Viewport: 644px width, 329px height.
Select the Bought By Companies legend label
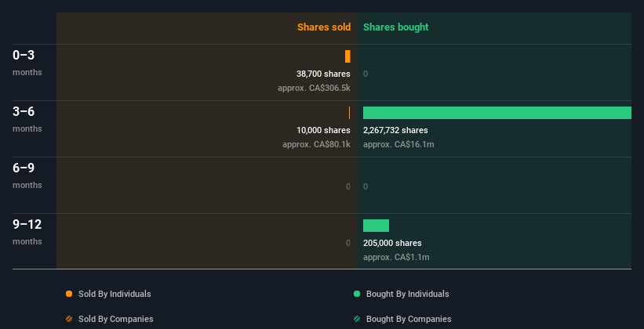(x=409, y=319)
